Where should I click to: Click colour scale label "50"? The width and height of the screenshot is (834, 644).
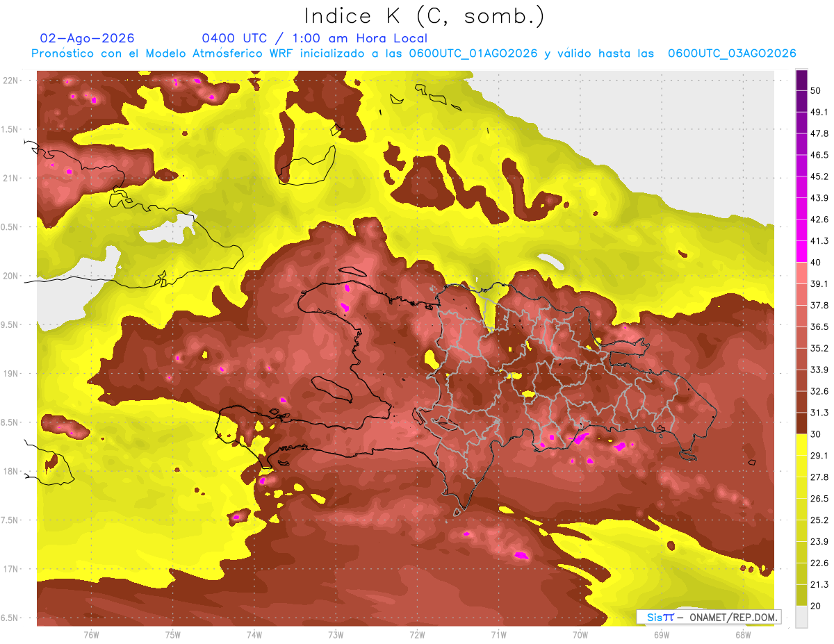(x=816, y=91)
